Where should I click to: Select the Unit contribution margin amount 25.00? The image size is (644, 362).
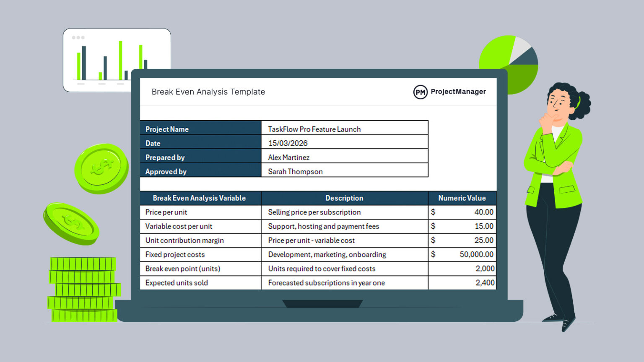tap(485, 240)
